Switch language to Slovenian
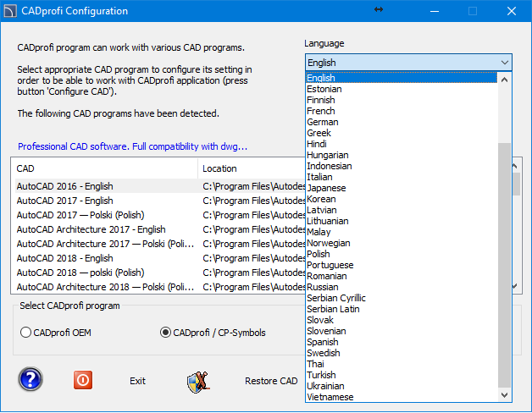 point(402,331)
